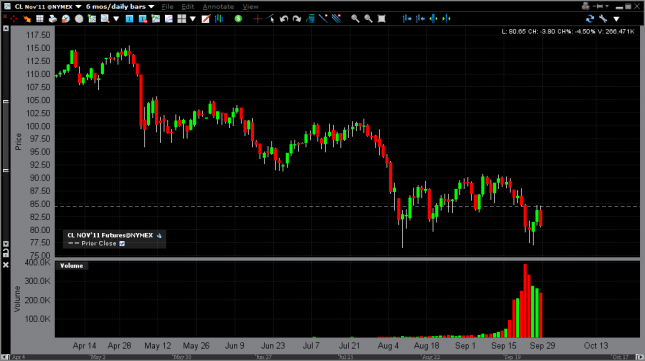Select the parallel lines channel tool
Viewport: 645px width, 361px height.
tap(336, 19)
